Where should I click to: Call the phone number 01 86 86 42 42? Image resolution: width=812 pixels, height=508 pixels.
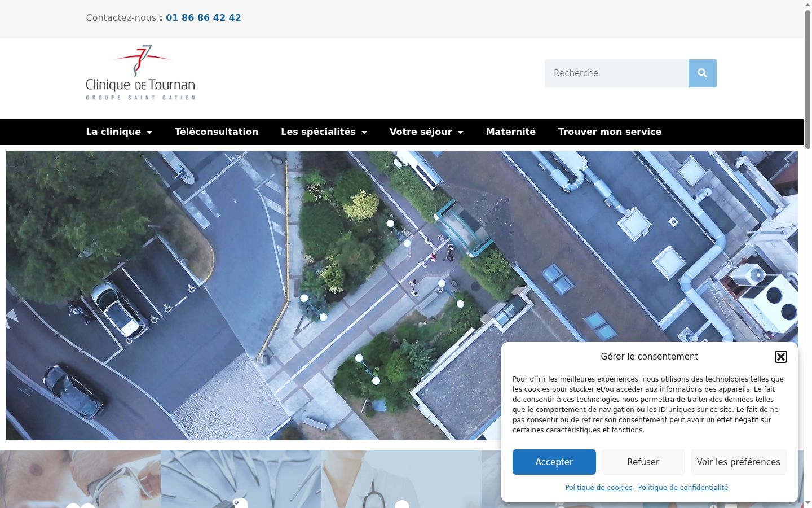pos(204,18)
